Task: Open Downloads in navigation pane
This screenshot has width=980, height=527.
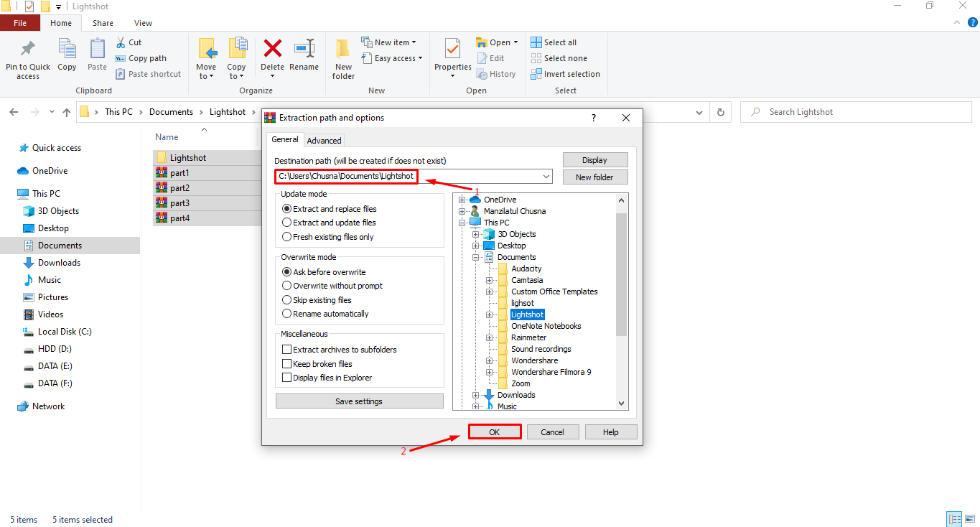Action: 52,263
